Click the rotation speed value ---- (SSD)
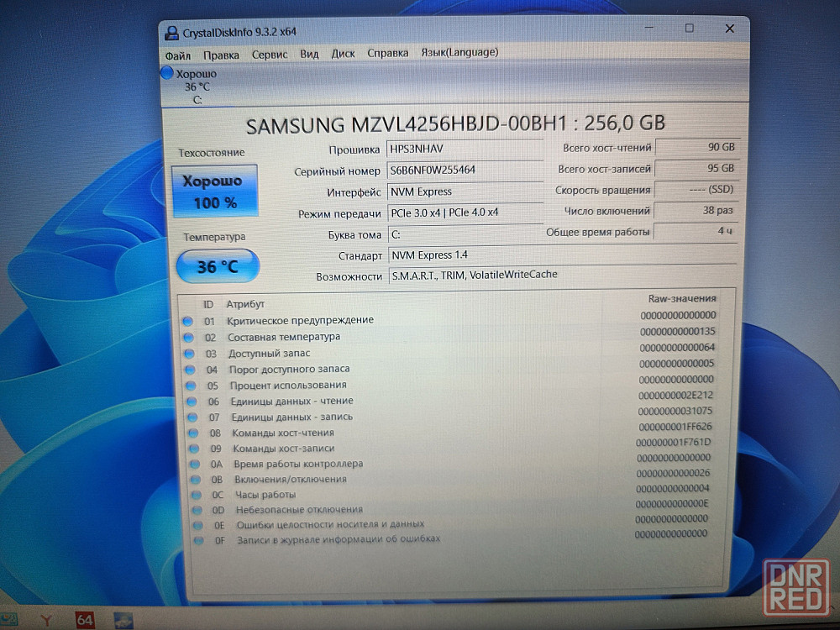Viewport: 840px width, 630px height. [x=696, y=190]
